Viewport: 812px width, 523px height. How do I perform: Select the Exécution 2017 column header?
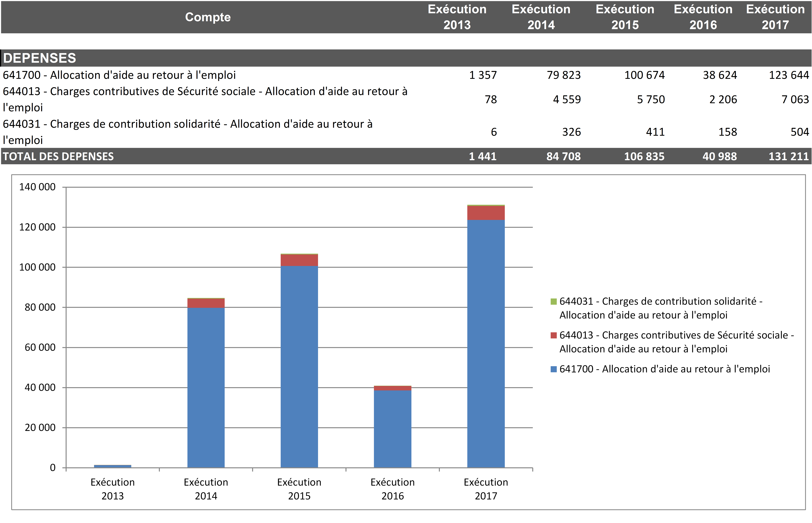[x=775, y=17]
